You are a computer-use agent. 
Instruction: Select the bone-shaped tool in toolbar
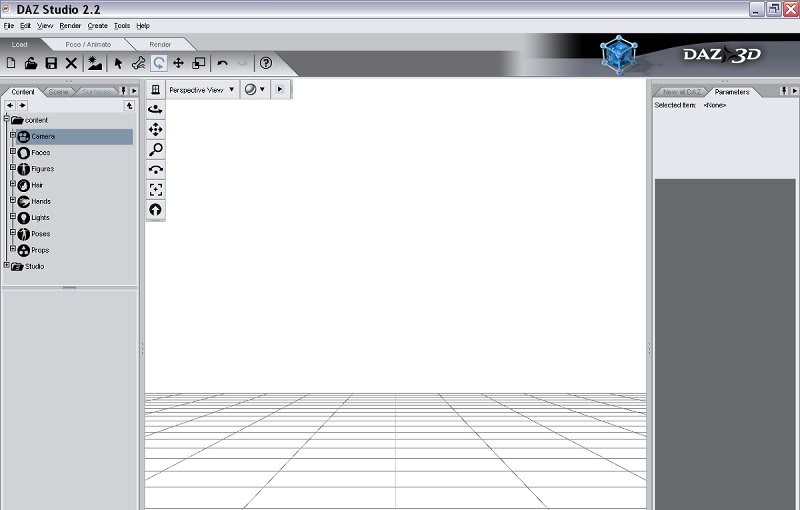pyautogui.click(x=138, y=63)
